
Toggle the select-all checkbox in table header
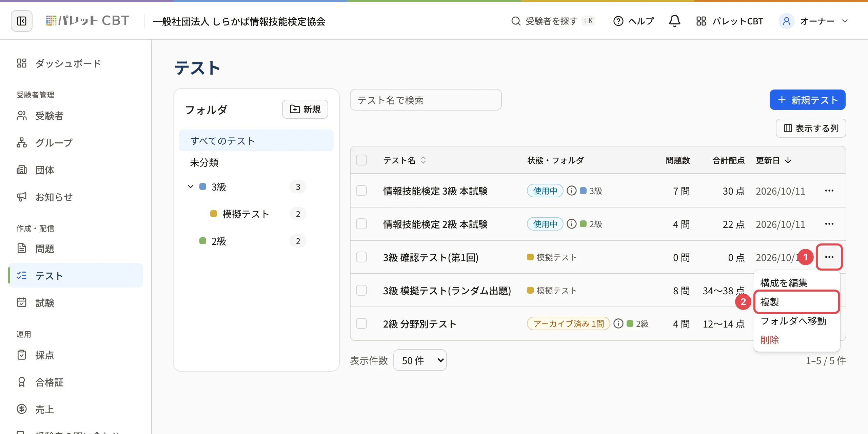(x=361, y=160)
